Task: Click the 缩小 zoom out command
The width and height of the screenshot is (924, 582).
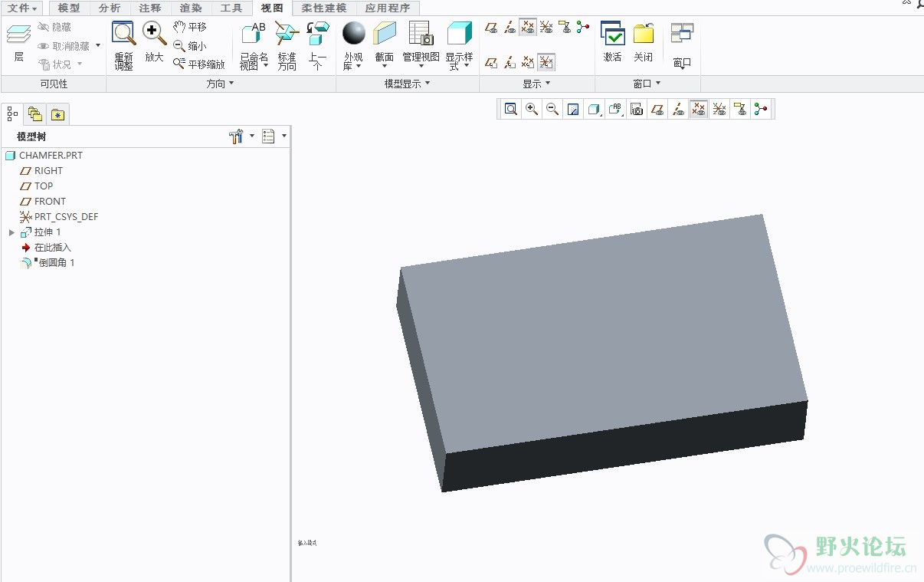Action: [189, 46]
